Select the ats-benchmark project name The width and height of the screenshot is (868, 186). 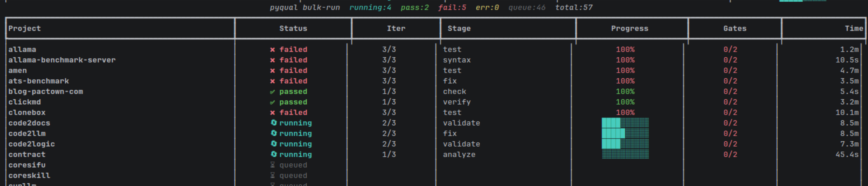(x=39, y=81)
